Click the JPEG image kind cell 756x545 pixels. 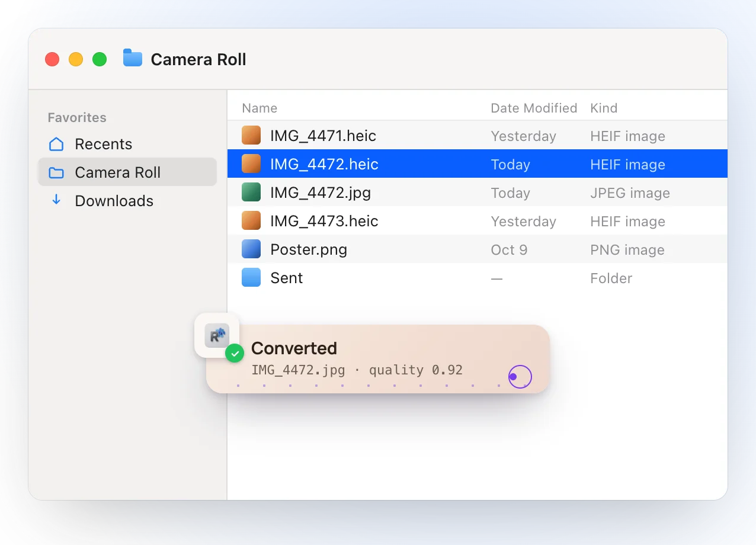tap(630, 193)
